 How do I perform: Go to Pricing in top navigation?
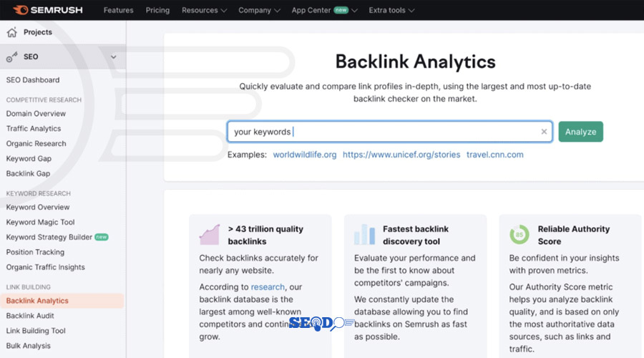[157, 10]
